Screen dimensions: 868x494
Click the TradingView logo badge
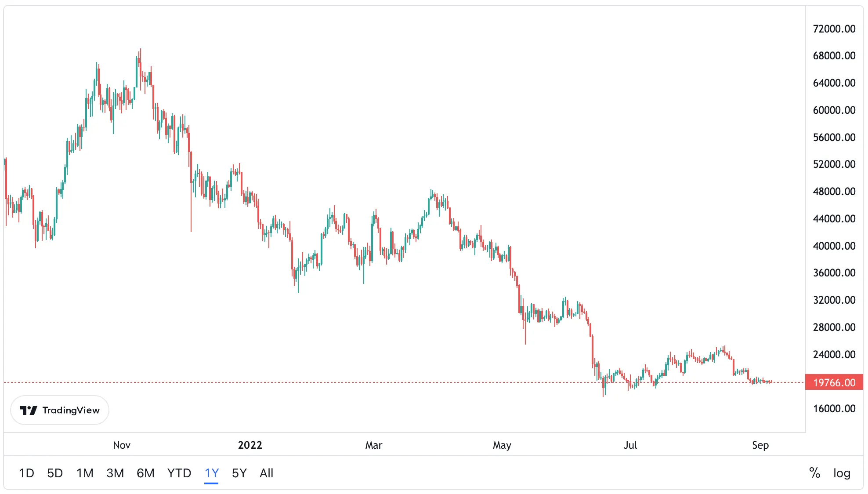pos(60,410)
